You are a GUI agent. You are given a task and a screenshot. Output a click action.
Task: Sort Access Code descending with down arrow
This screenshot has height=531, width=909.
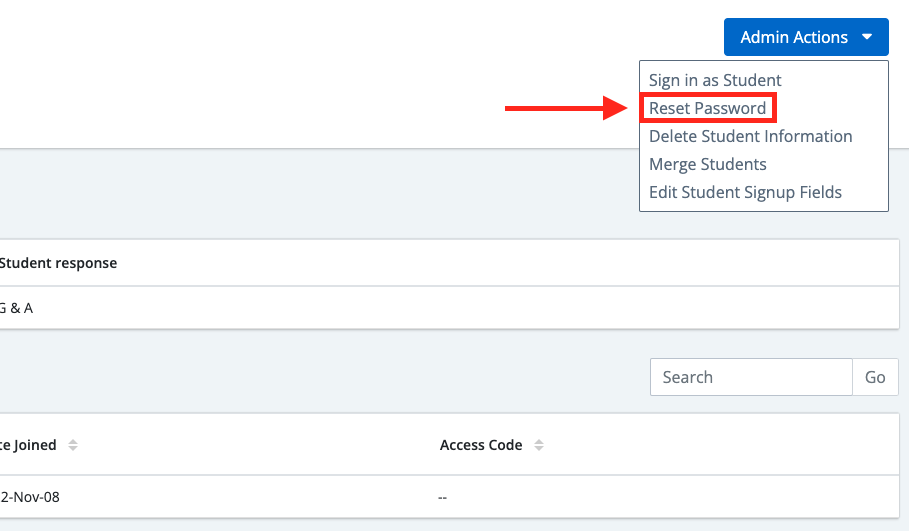[539, 449]
